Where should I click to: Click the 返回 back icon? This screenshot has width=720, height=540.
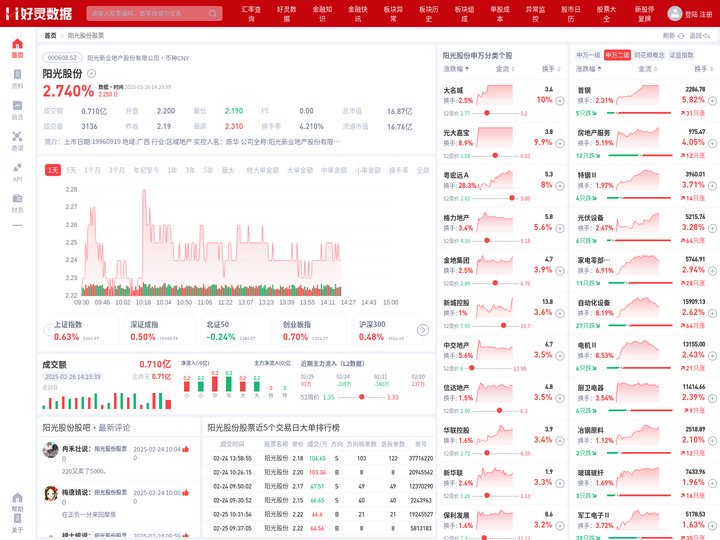(707, 35)
